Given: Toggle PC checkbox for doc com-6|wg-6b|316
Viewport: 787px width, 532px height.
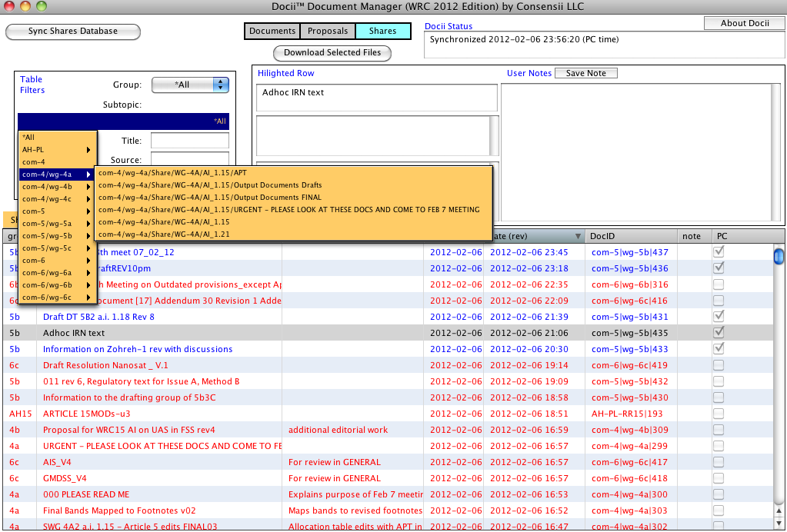Looking at the screenshot, I should 719,284.
